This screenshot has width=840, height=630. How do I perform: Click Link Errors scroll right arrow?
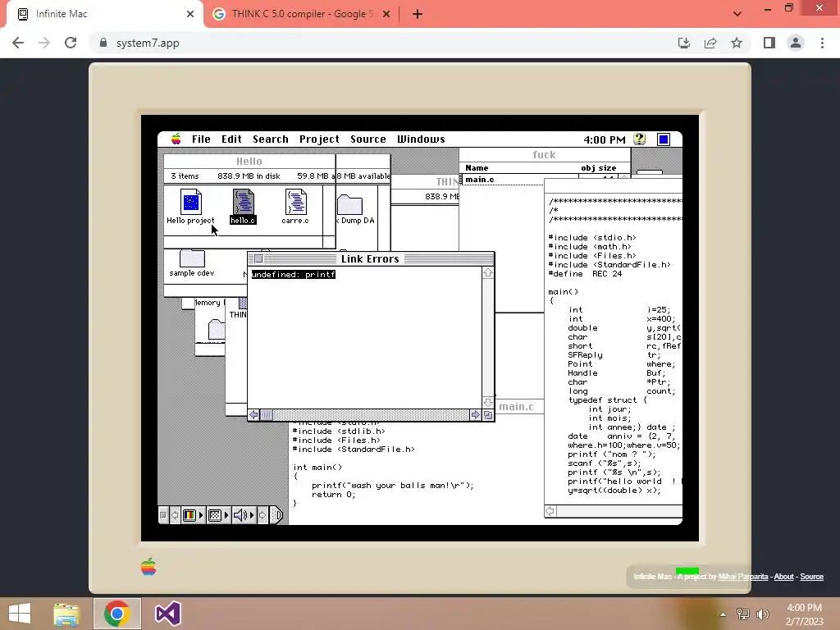point(475,414)
